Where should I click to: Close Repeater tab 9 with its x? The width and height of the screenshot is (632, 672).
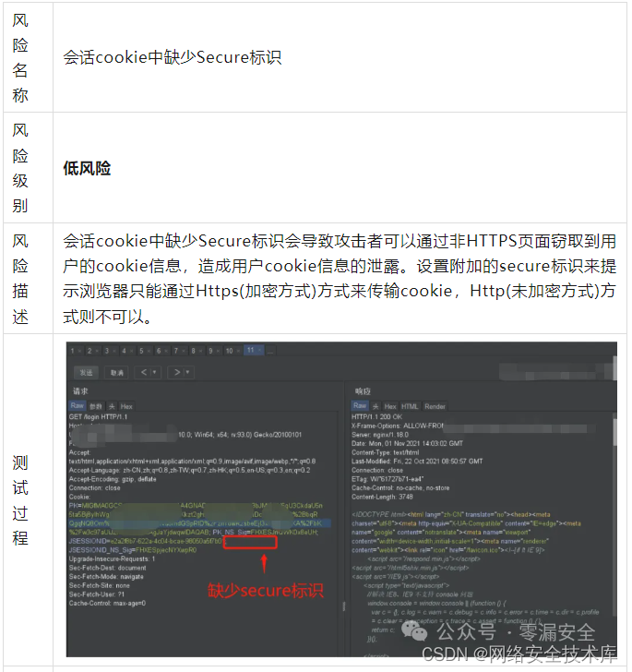point(218,351)
